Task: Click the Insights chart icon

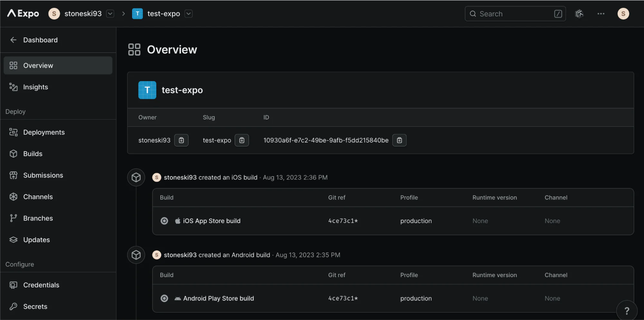Action: 13,87
